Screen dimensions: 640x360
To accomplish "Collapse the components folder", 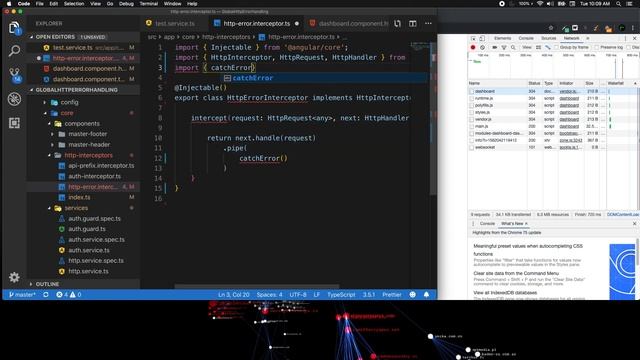I will 49,124.
